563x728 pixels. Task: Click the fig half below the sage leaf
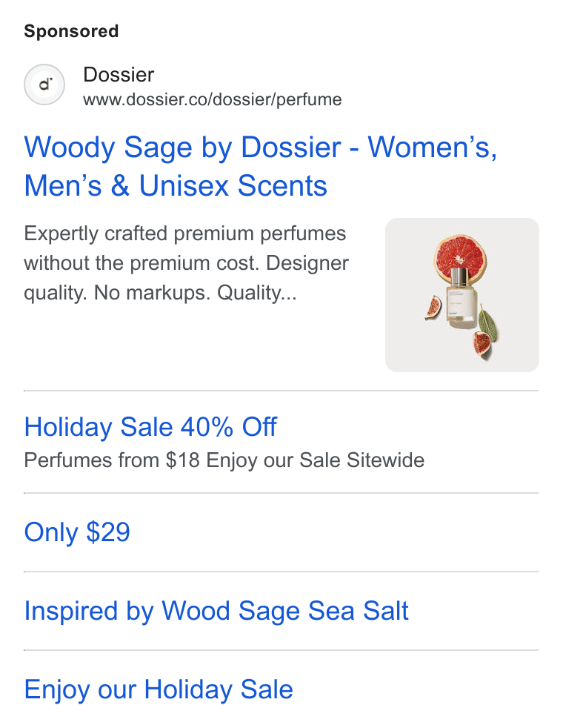tap(482, 343)
